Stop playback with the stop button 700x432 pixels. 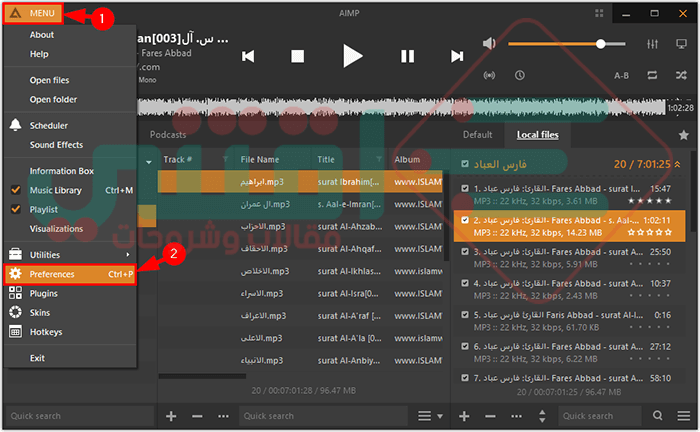pos(297,56)
